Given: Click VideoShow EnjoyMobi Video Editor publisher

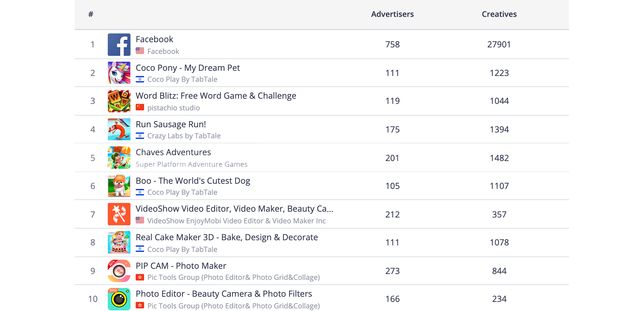Looking at the screenshot, I should coord(236,221).
